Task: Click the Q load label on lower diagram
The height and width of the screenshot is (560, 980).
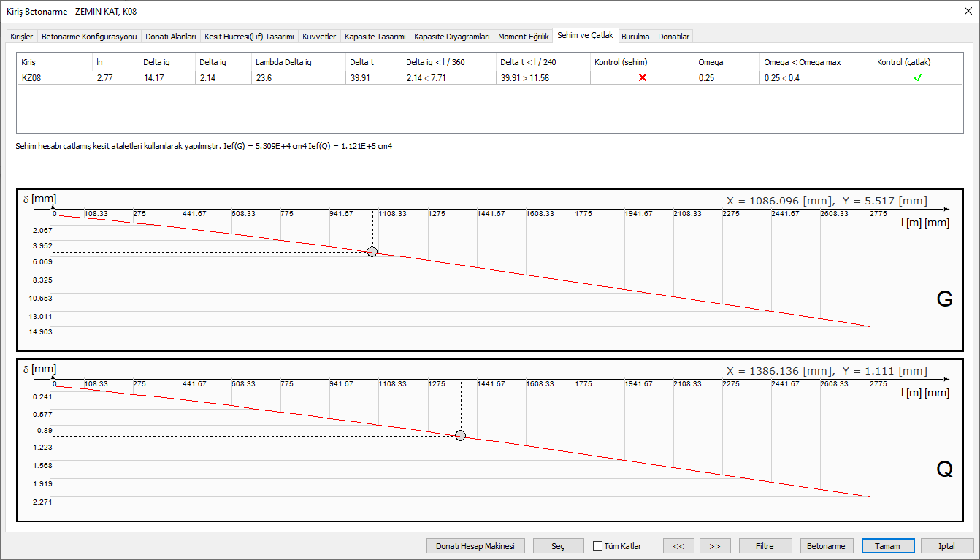Action: [x=944, y=470]
